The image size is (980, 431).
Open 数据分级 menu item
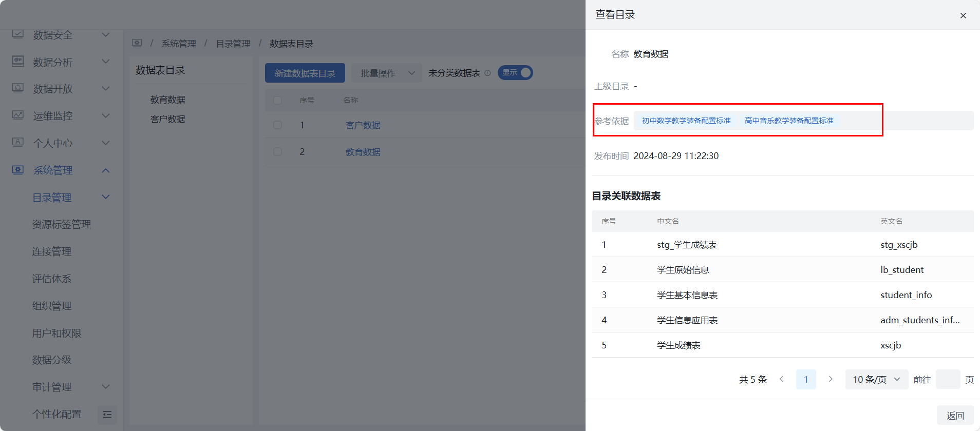click(x=52, y=360)
